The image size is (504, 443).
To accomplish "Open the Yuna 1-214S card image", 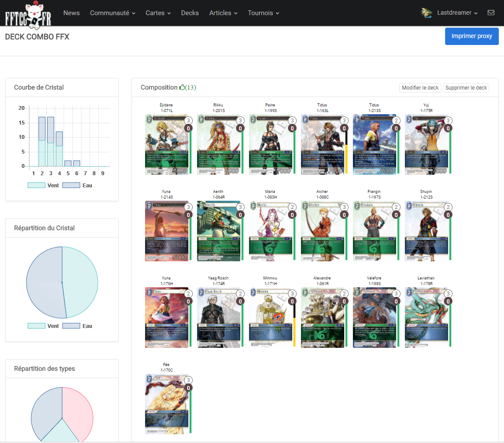I will 167,231.
